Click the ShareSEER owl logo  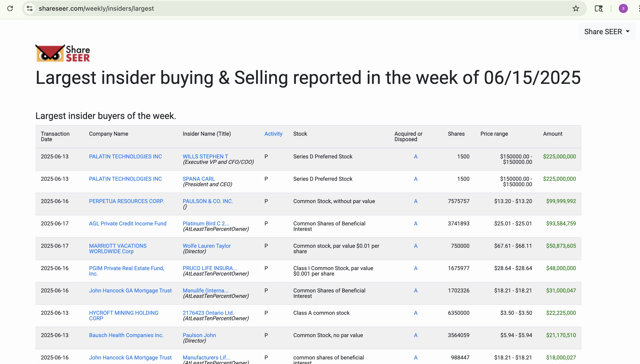(62, 53)
